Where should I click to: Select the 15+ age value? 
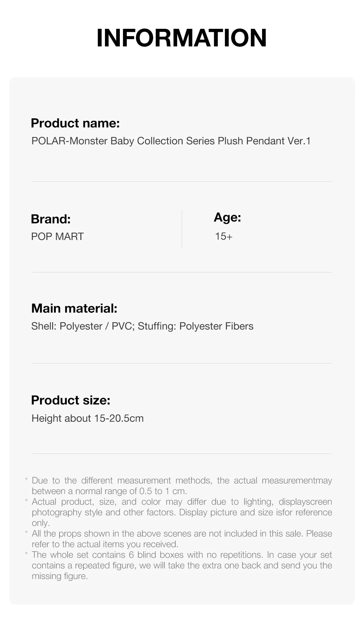(x=224, y=236)
